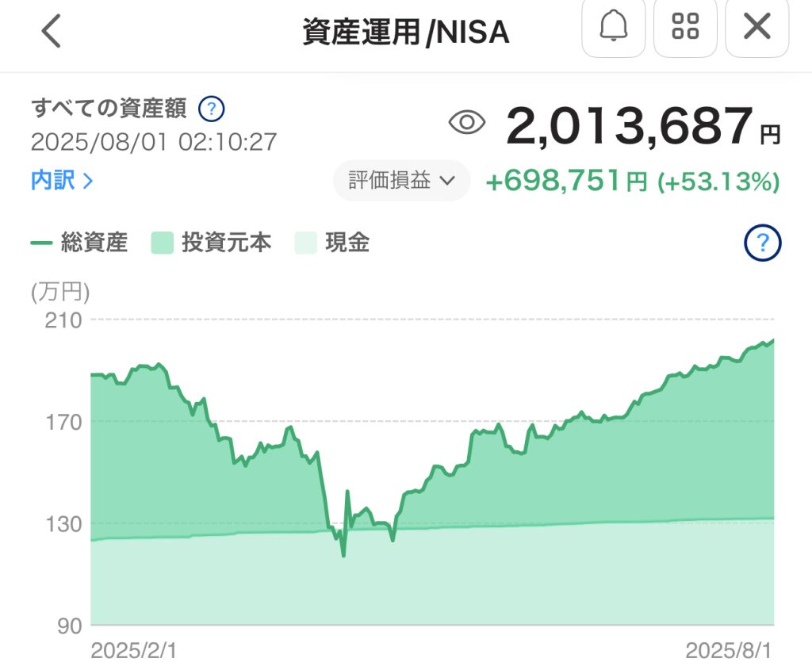Select the 2025/2/1 start date label
The height and width of the screenshot is (670, 812).
click(133, 650)
